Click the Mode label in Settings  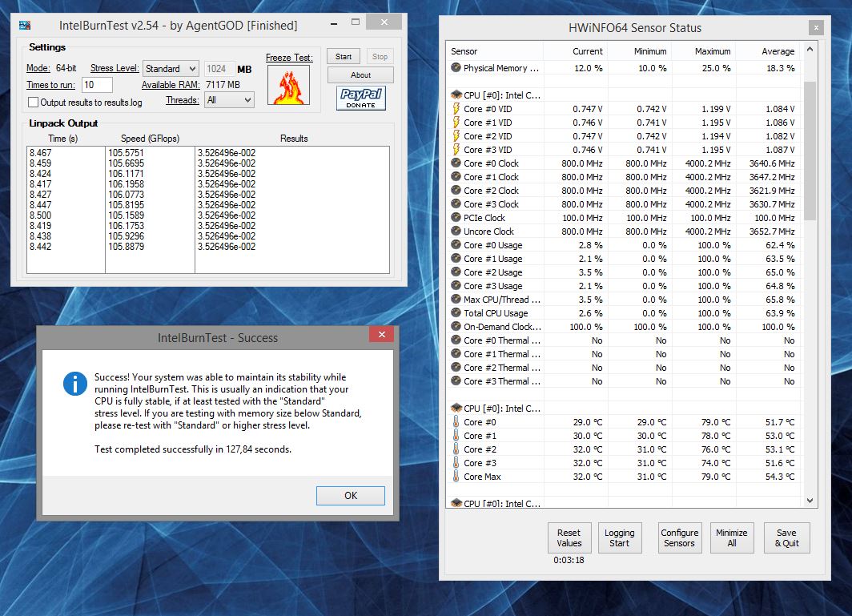[x=38, y=68]
